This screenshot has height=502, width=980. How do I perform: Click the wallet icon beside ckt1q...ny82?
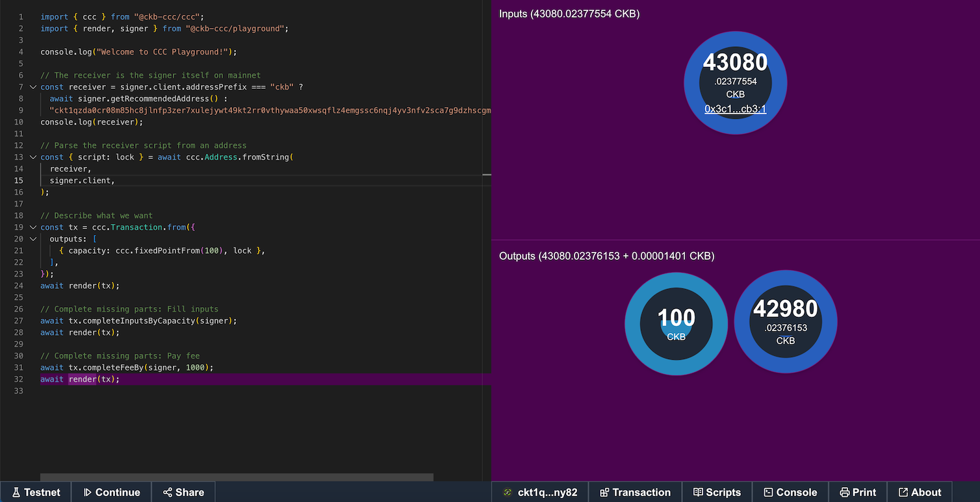[x=508, y=492]
